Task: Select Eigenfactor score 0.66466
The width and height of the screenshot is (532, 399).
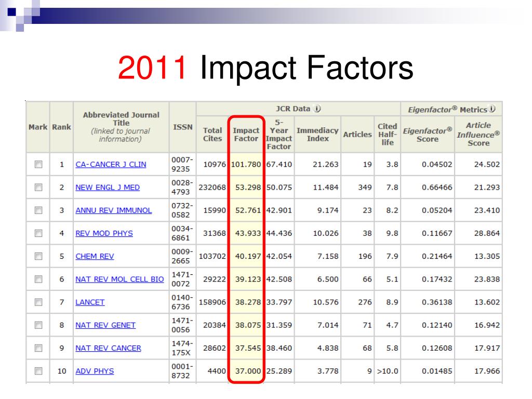Action: click(x=437, y=187)
